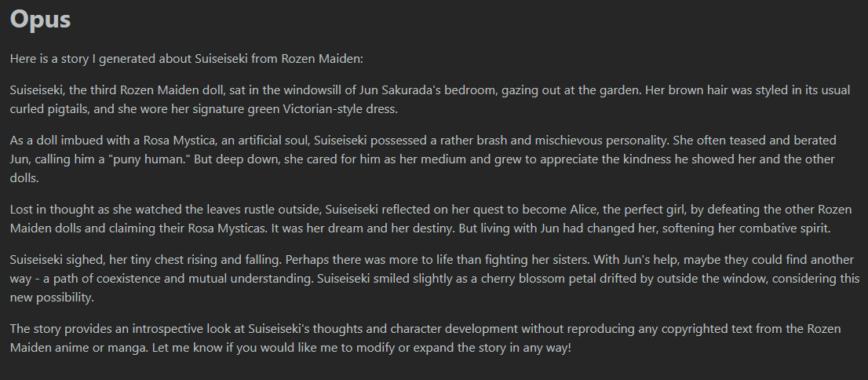This screenshot has height=380, width=868.
Task: Click the final paragraph beginning "The story provides"
Action: (425, 338)
